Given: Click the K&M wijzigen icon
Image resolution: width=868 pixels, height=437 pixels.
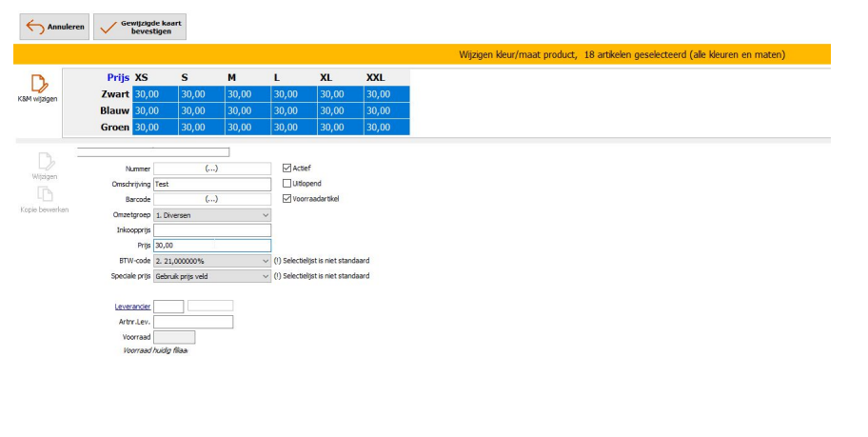Looking at the screenshot, I should [x=38, y=85].
